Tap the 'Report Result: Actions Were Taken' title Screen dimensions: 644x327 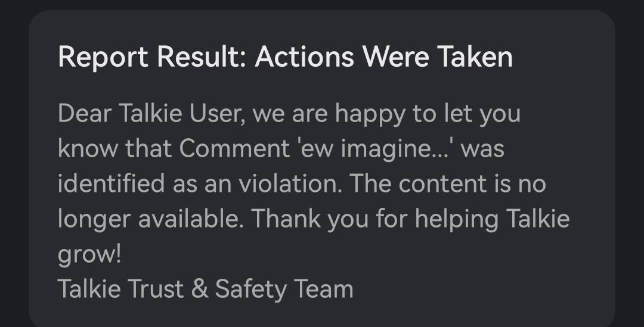pyautogui.click(x=285, y=57)
